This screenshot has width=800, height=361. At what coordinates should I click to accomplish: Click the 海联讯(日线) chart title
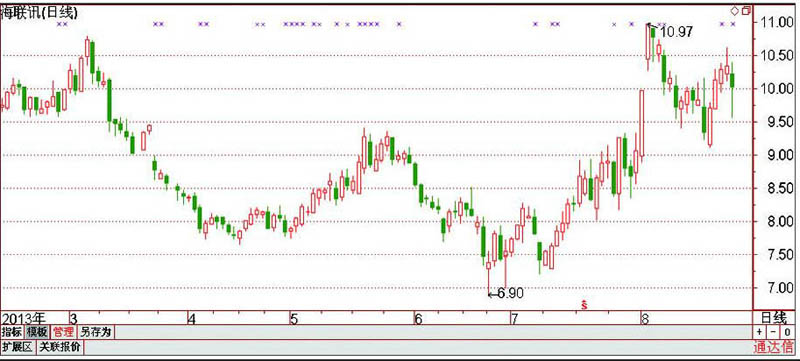click(x=39, y=13)
